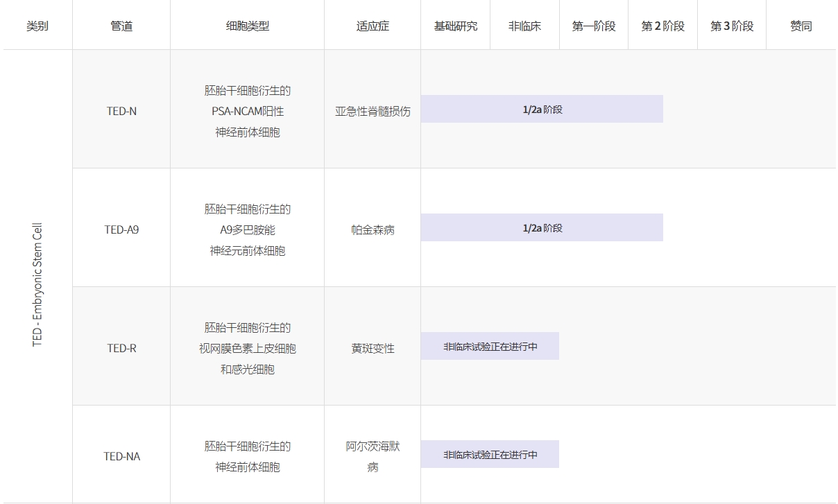Click the 基础研究 stage header
The image size is (838, 504).
(455, 26)
